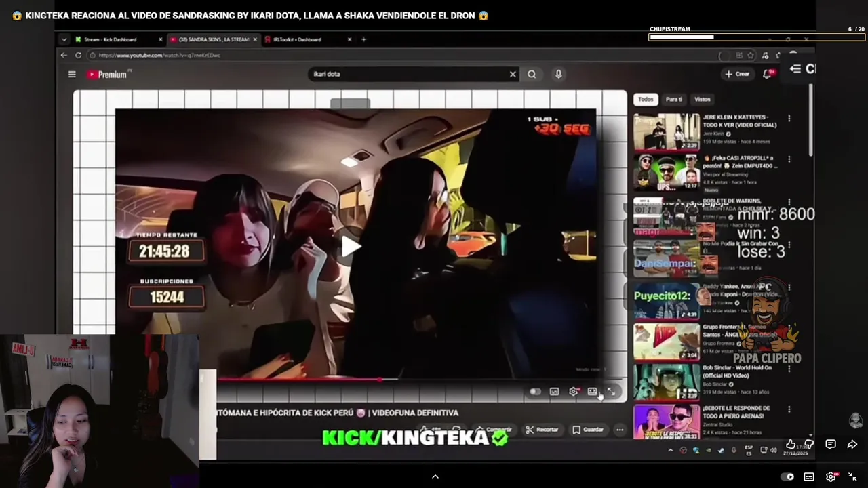Enter fullscreen in the inner video player
Image resolution: width=868 pixels, height=488 pixels.
[611, 392]
